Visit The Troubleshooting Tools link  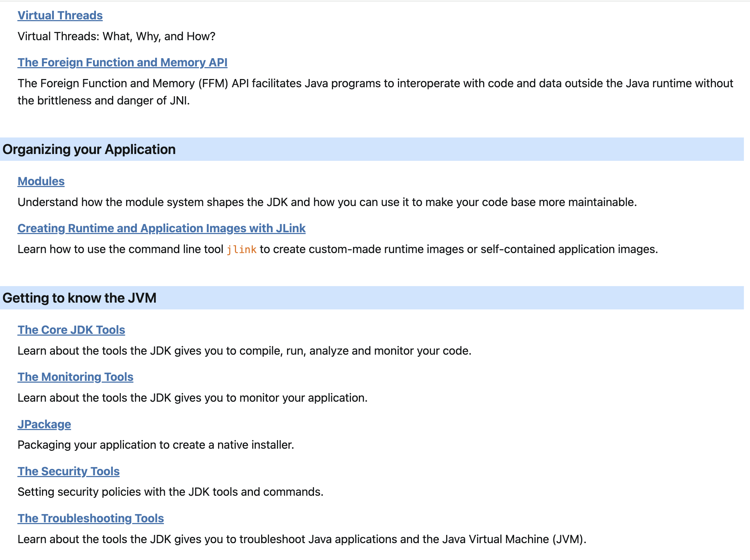(x=91, y=518)
